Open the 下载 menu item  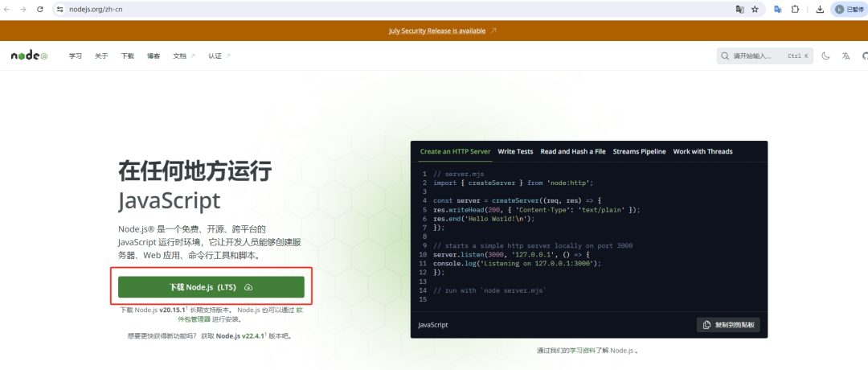127,56
